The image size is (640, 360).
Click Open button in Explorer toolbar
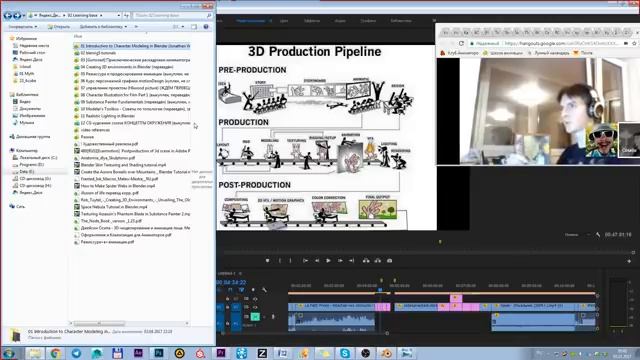point(59,27)
